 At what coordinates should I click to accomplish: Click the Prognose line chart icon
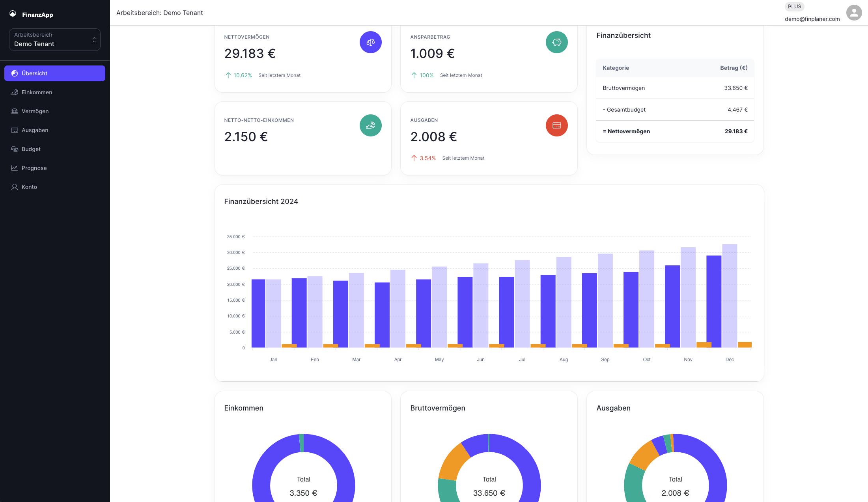coord(15,168)
